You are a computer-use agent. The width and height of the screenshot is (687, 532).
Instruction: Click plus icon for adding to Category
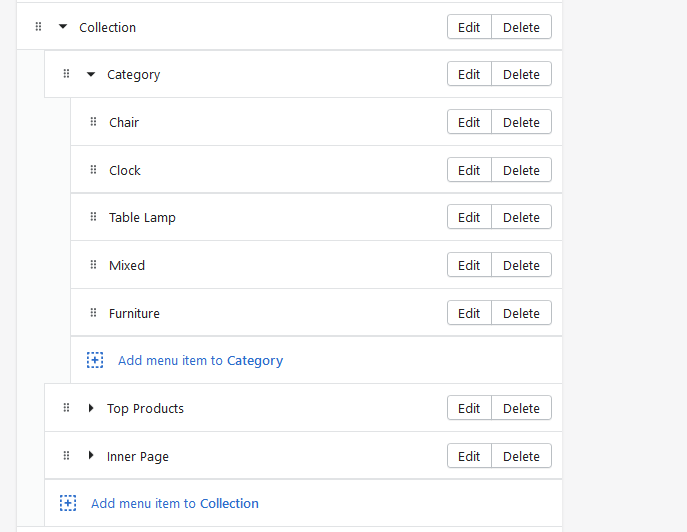tap(95, 360)
